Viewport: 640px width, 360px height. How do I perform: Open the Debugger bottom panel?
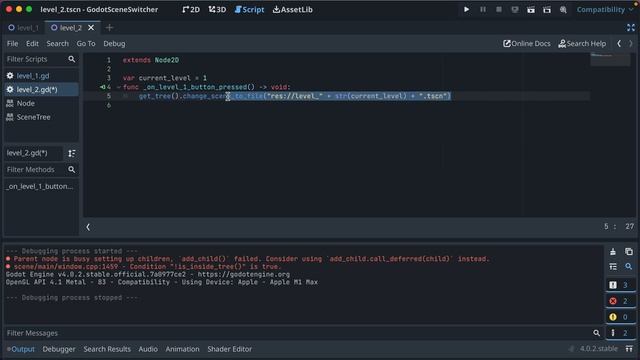point(59,349)
